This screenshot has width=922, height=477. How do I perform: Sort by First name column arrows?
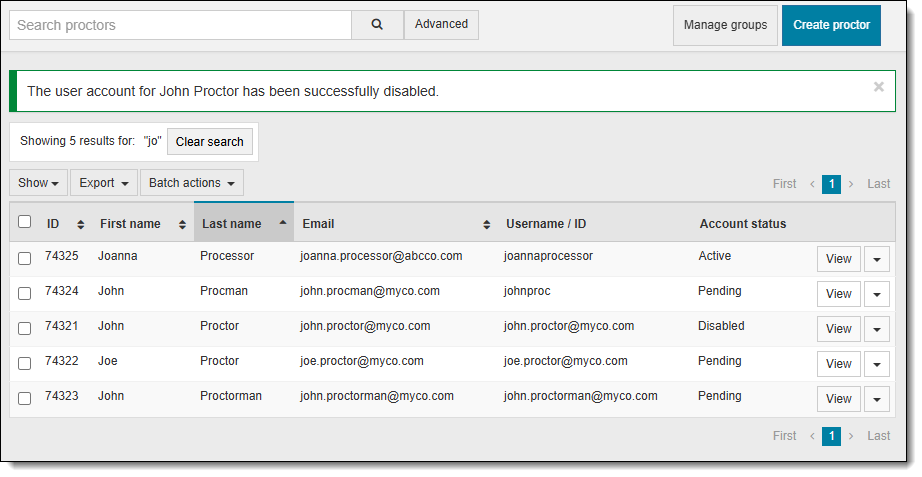(182, 224)
